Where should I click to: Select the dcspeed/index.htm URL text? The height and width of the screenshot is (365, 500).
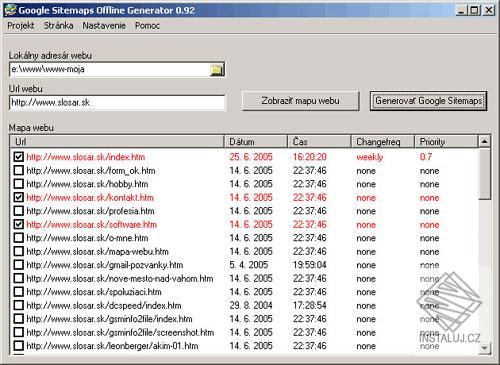click(104, 305)
